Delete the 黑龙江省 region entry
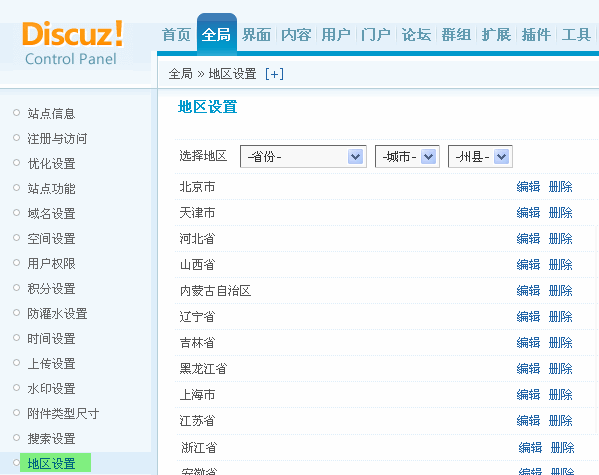The width and height of the screenshot is (599, 475). click(x=560, y=369)
